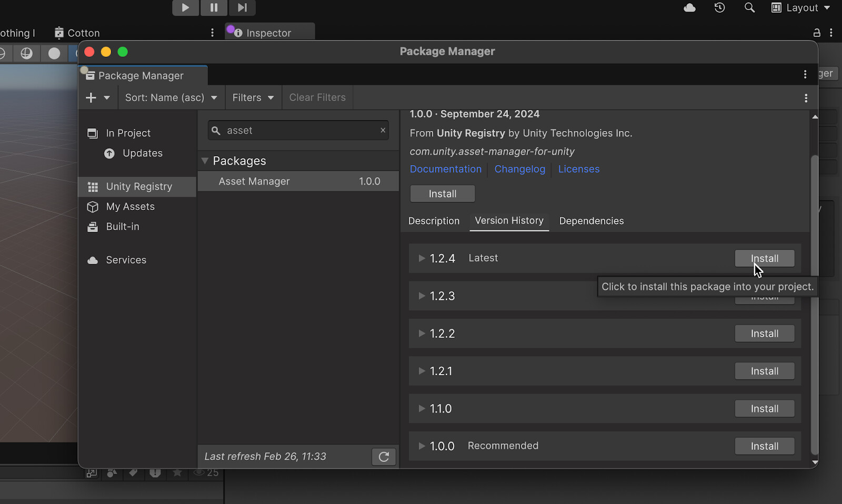Image resolution: width=842 pixels, height=504 pixels.
Task: Open the search magnifier in top toolbar
Action: coord(749,8)
